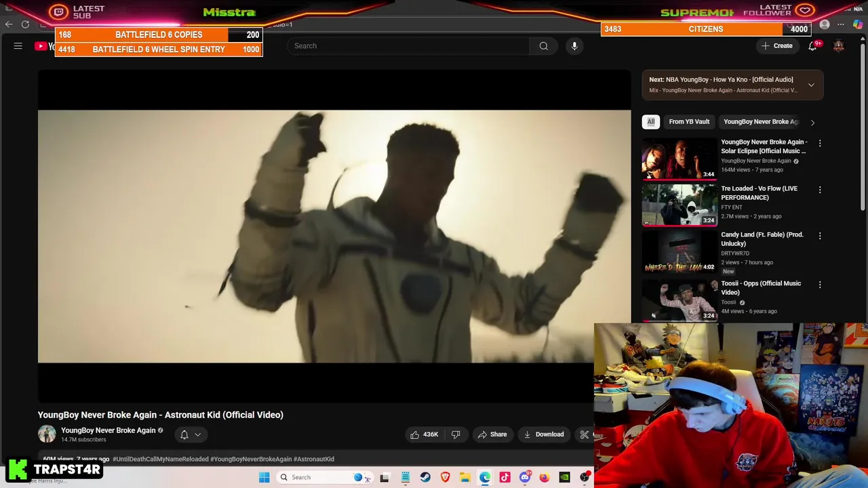Click the #UntilDeathCallMyNameReloaded hashtag
The width and height of the screenshot is (868, 488).
pyautogui.click(x=160, y=459)
